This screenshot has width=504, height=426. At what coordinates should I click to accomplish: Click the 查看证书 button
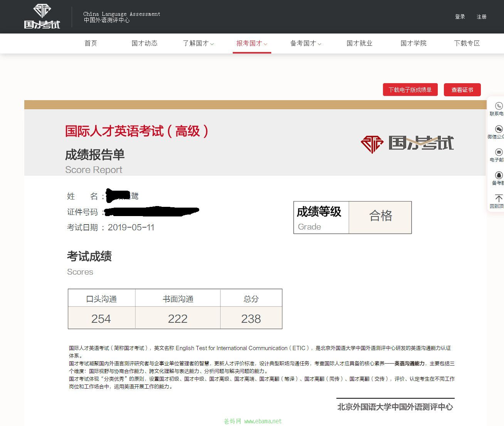pos(462,90)
